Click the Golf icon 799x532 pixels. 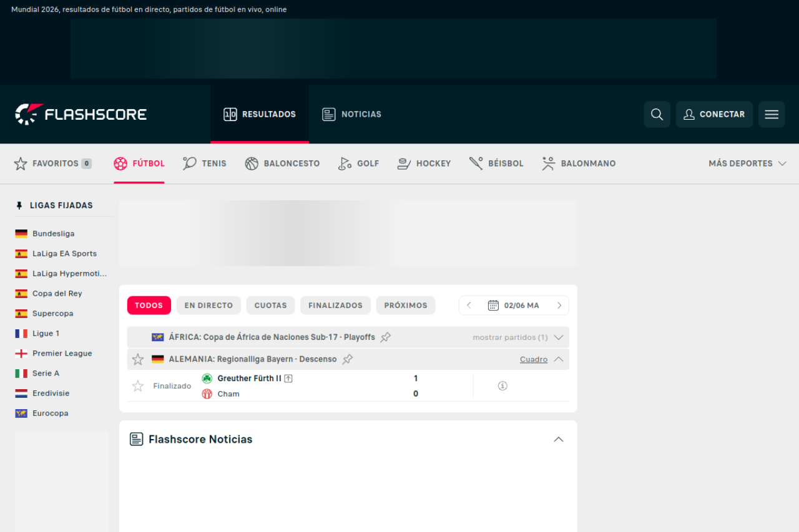point(345,163)
